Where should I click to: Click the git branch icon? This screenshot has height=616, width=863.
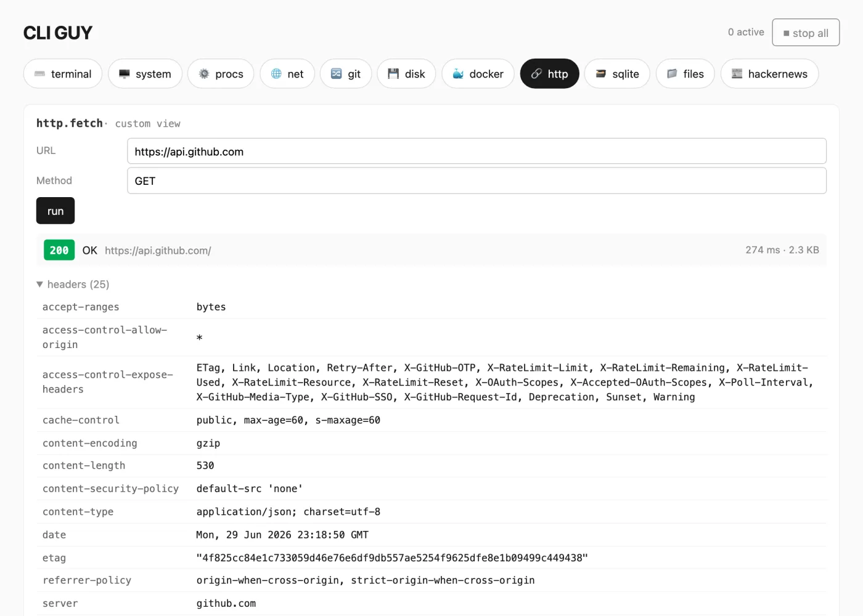point(337,74)
